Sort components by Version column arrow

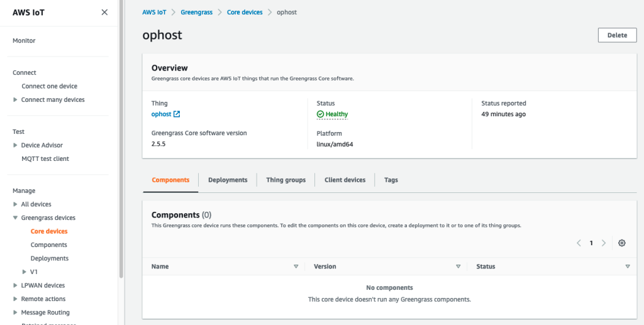pos(458,267)
